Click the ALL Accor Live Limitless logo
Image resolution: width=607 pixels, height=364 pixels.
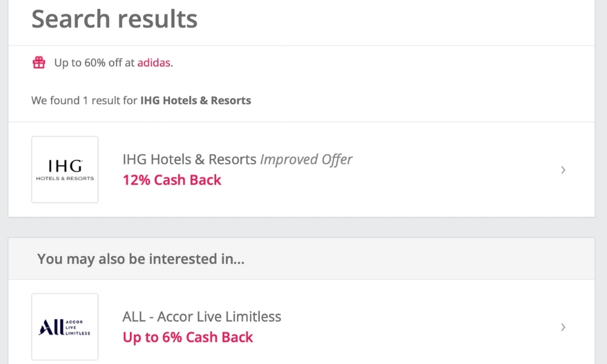(x=64, y=326)
